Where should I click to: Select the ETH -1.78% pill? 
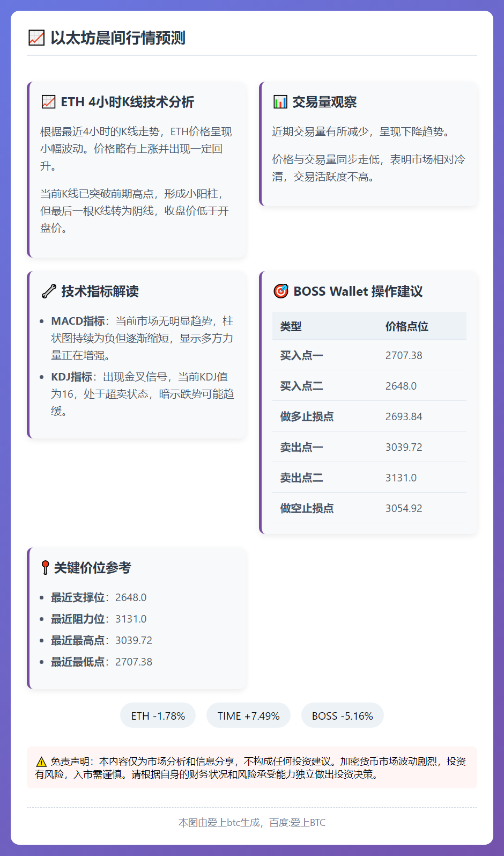158,715
